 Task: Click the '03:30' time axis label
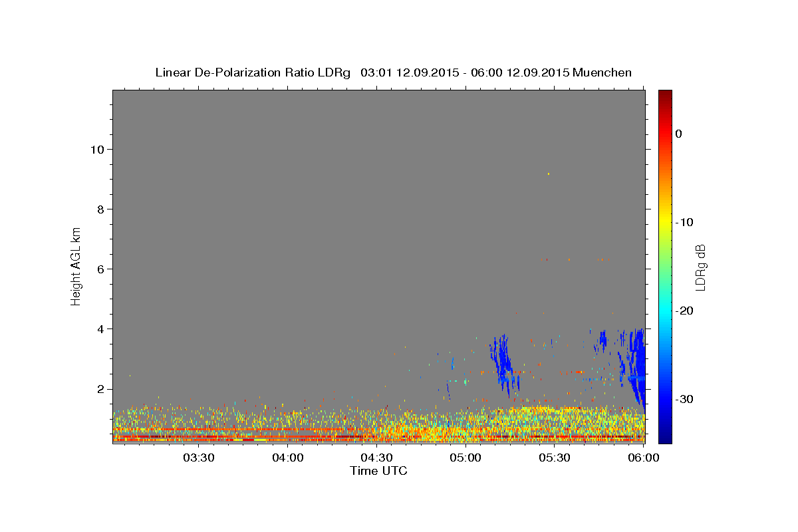click(x=198, y=458)
